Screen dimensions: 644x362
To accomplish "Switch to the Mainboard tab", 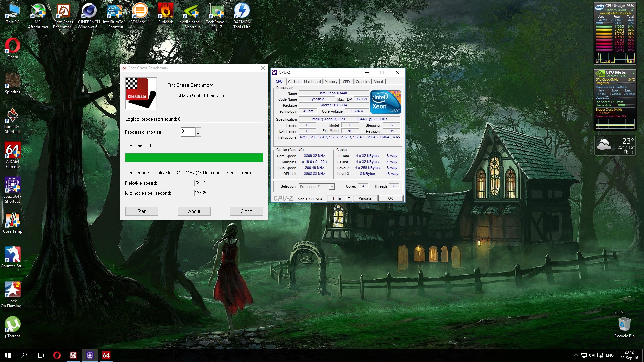I will [312, 82].
